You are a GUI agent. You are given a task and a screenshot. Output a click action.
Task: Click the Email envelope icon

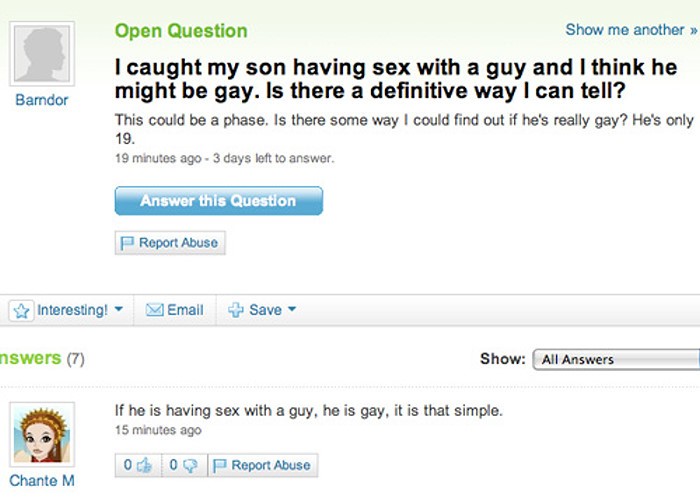[154, 309]
